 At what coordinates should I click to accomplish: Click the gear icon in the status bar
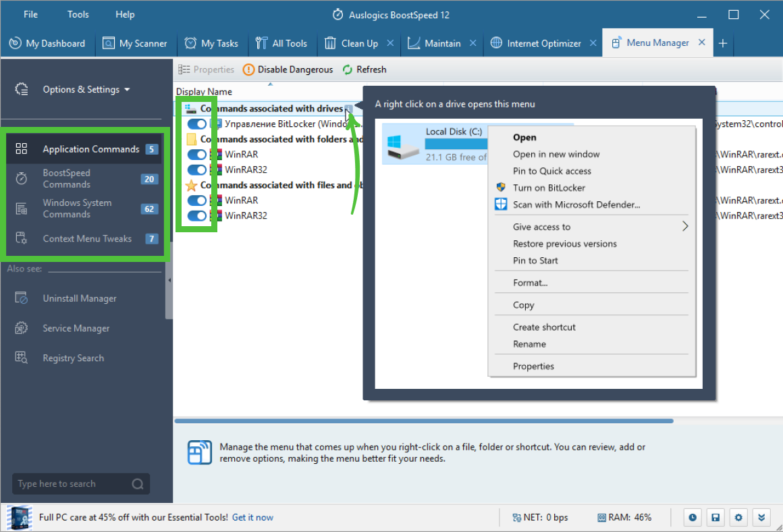(x=738, y=518)
